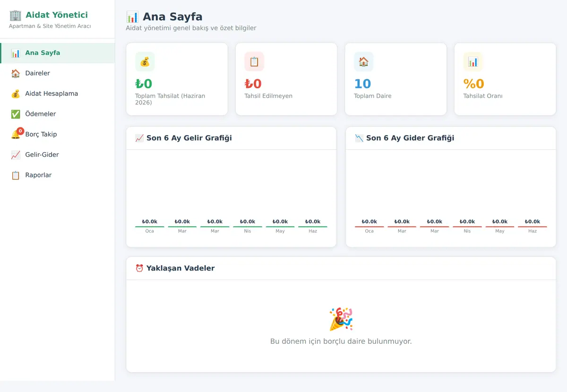The width and height of the screenshot is (567, 392).
Task: Click the Oca label in the Gelir chart
Action: click(149, 231)
